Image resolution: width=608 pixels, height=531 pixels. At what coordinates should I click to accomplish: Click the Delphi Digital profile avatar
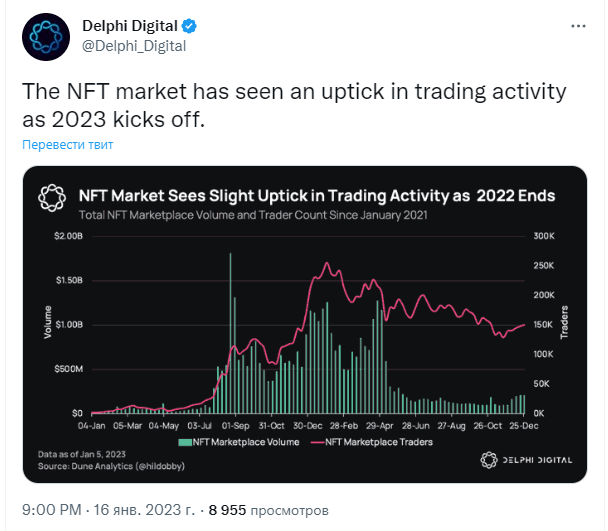pyautogui.click(x=46, y=38)
